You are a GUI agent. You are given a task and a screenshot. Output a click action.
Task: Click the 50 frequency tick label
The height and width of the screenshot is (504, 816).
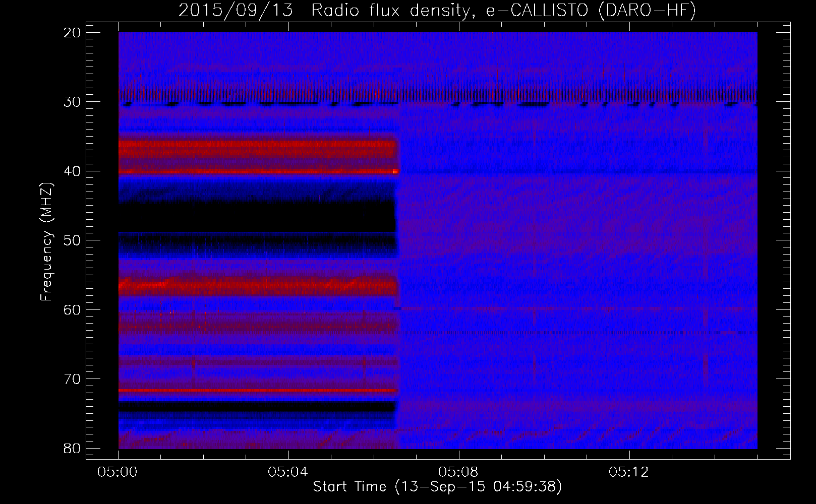73,240
